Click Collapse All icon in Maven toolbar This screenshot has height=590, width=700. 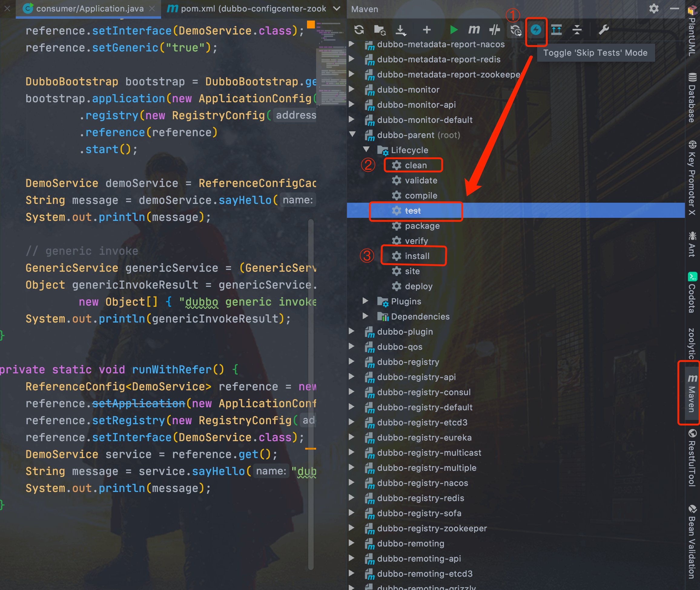coord(577,30)
